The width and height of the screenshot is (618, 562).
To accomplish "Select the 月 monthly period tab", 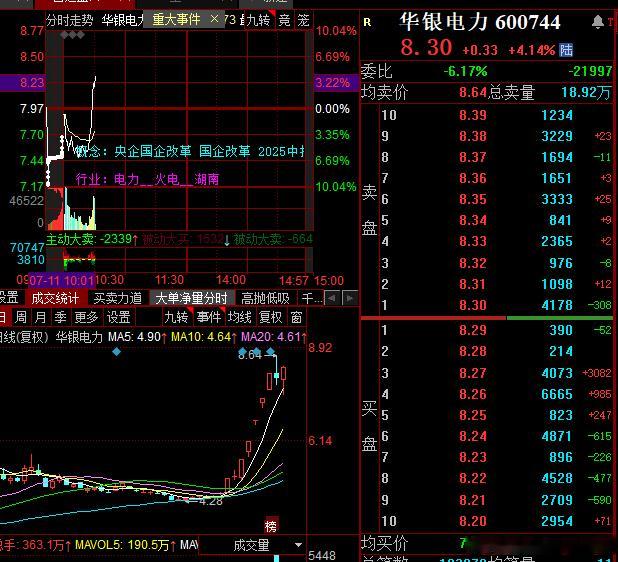I will (41, 317).
